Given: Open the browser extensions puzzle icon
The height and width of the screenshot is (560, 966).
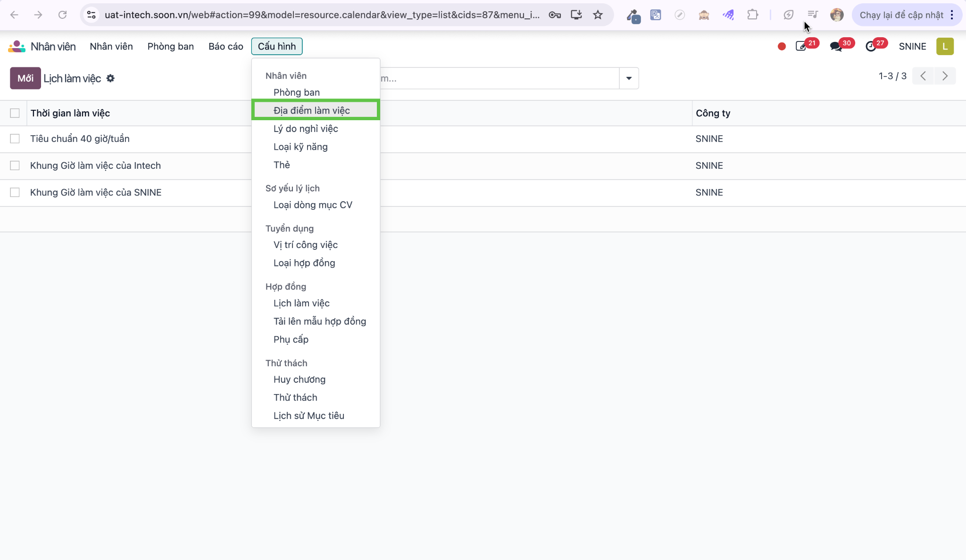Looking at the screenshot, I should click(x=753, y=15).
